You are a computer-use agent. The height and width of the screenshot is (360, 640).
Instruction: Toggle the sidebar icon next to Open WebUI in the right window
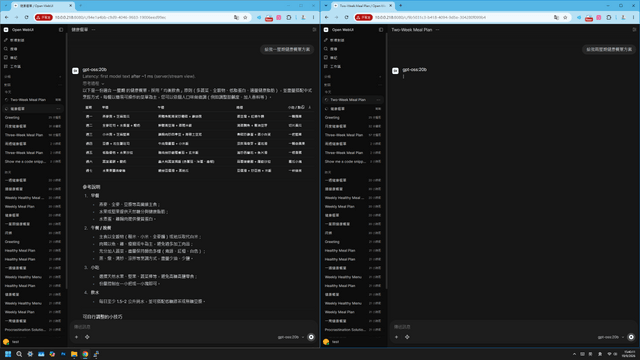point(381,30)
